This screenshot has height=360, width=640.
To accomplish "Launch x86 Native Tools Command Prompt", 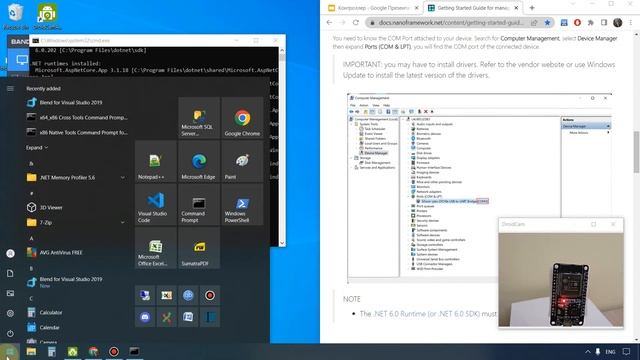I will click(x=77, y=133).
